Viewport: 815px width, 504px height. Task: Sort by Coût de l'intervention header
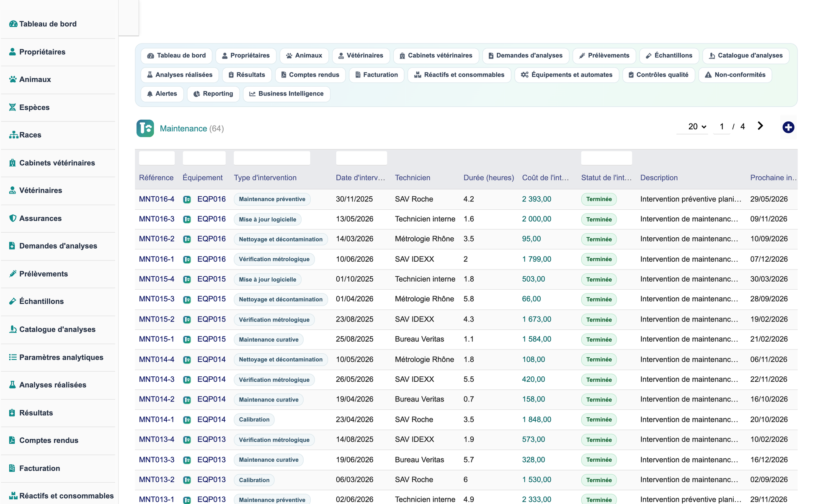tap(545, 178)
